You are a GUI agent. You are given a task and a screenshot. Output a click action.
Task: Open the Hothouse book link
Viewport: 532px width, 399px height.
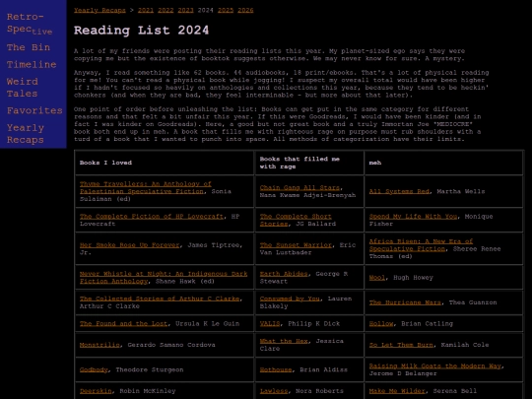click(276, 369)
